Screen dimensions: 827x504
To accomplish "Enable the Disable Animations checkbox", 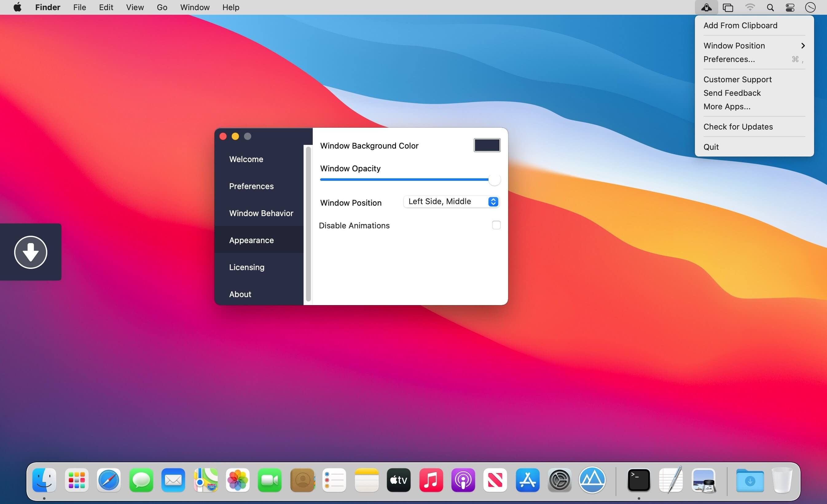I will pos(496,225).
